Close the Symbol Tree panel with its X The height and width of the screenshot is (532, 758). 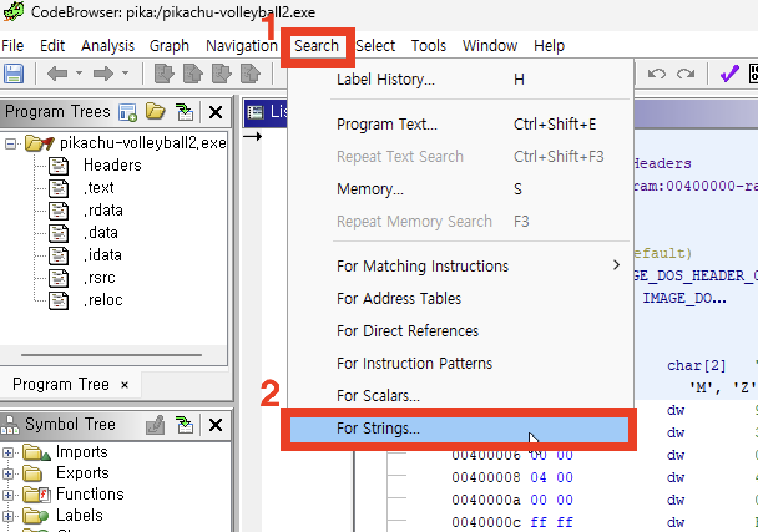(216, 425)
